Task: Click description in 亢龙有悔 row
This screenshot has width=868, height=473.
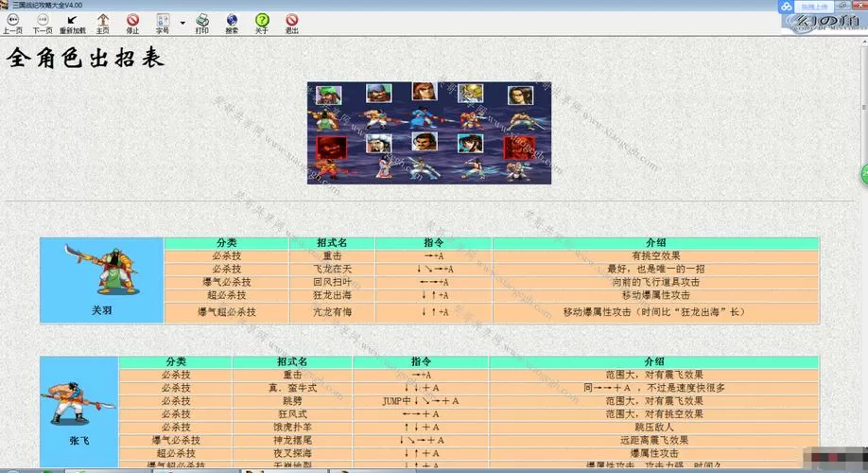Action: pos(655,312)
